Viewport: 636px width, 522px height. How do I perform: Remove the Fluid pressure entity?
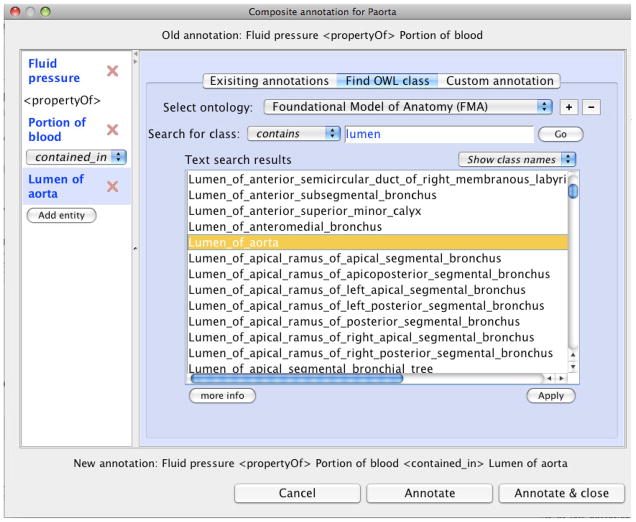(x=113, y=72)
